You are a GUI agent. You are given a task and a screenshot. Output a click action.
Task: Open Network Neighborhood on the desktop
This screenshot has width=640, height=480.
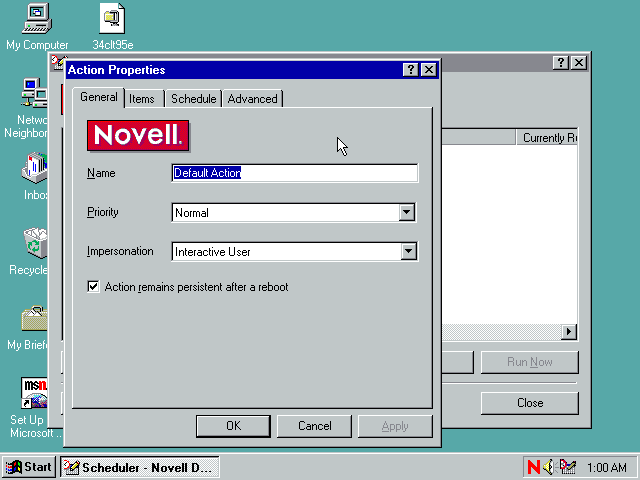point(34,95)
